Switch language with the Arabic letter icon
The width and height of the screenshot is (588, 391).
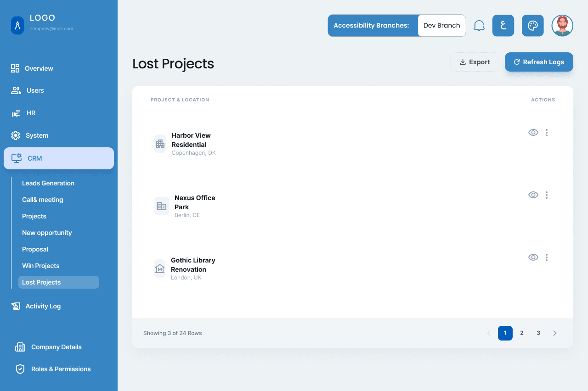coord(503,26)
